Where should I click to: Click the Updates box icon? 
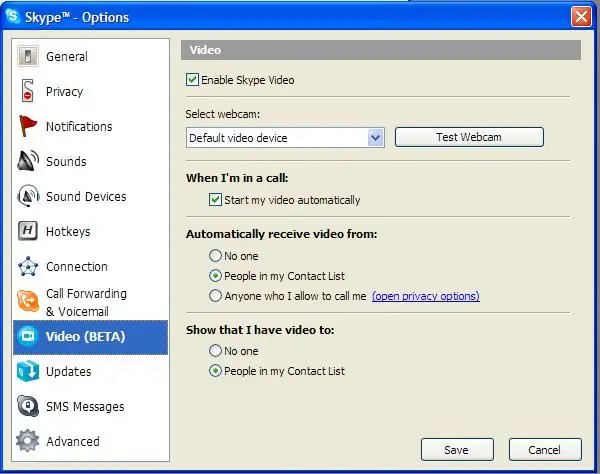28,371
